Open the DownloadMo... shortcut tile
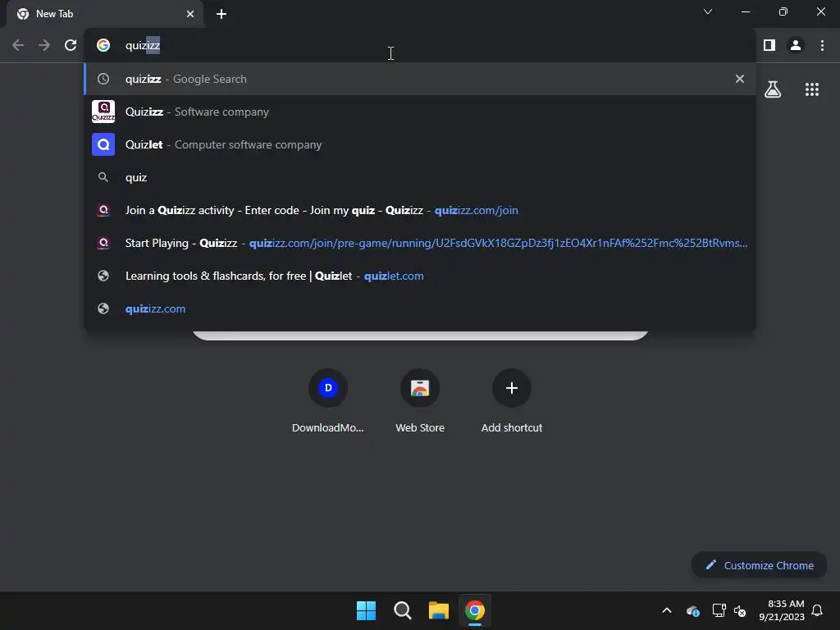Image resolution: width=840 pixels, height=630 pixels. click(x=328, y=400)
